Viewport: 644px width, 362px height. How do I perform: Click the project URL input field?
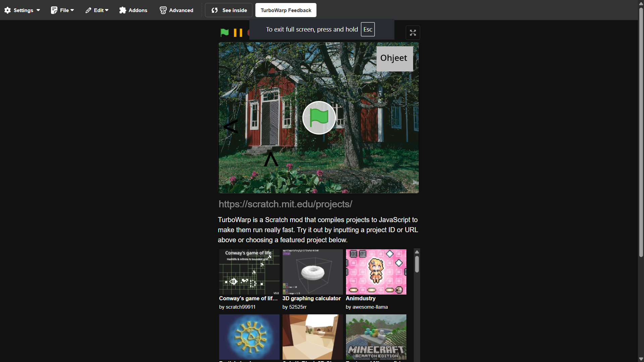pyautogui.click(x=318, y=204)
